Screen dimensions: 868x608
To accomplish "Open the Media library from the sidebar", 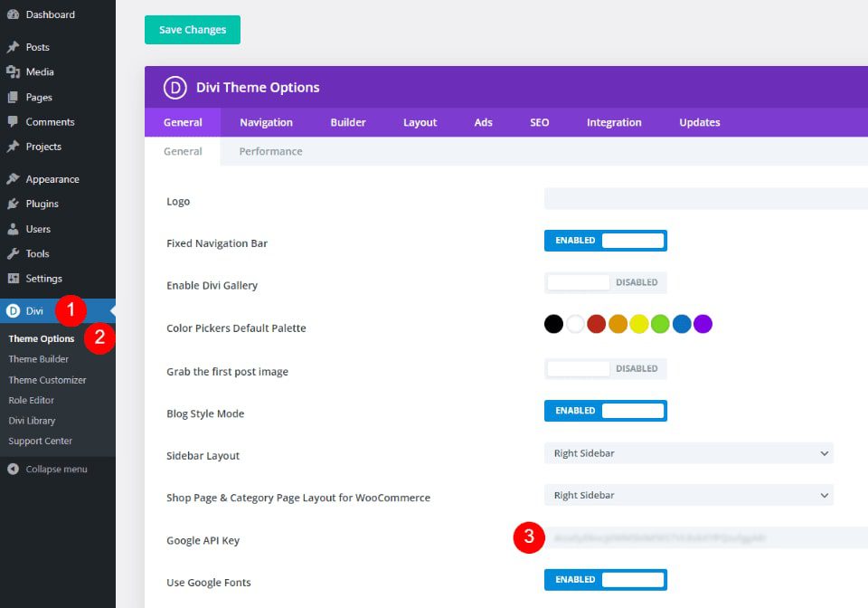I will (x=41, y=71).
